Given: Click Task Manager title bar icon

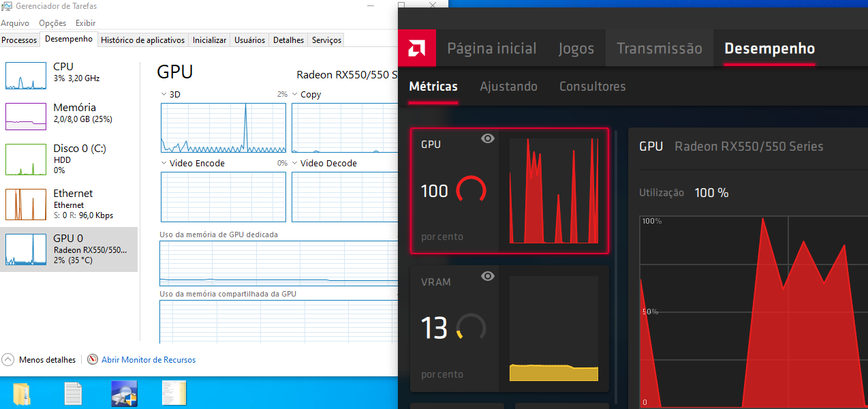Looking at the screenshot, I should pos(6,6).
